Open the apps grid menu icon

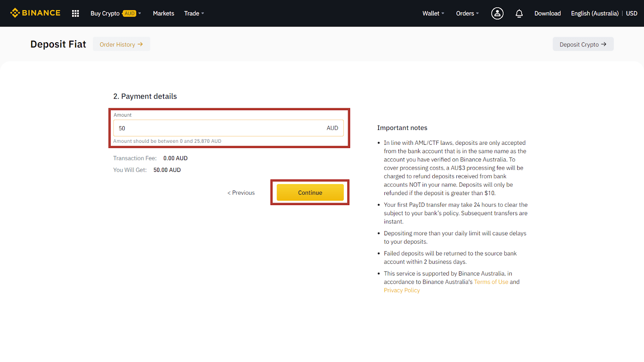tap(75, 13)
